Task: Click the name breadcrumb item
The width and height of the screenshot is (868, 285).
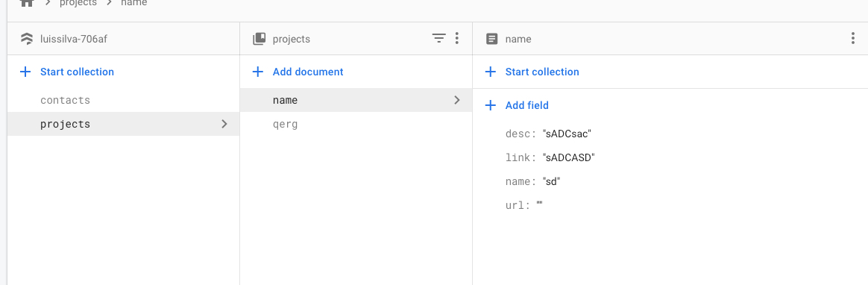Action: [134, 3]
